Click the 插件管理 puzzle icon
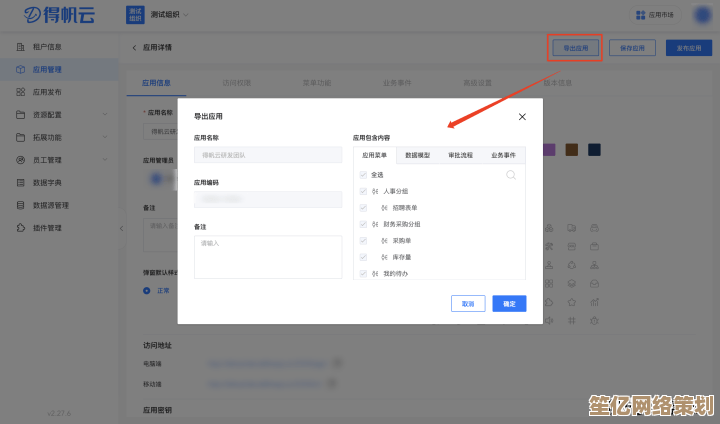 tap(21, 228)
